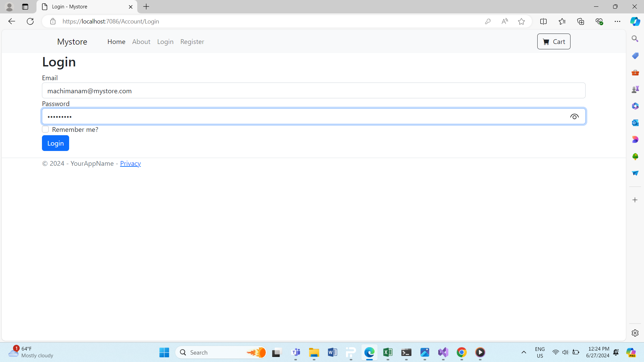The width and height of the screenshot is (644, 362).
Task: Open the About page link
Action: coord(141,42)
